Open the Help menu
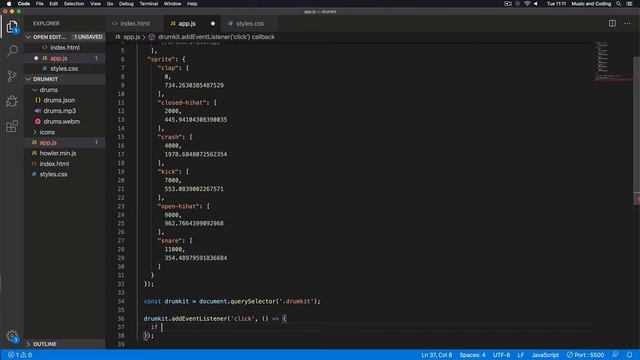Screen dimensions: 640x360 pyautogui.click(x=192, y=4)
